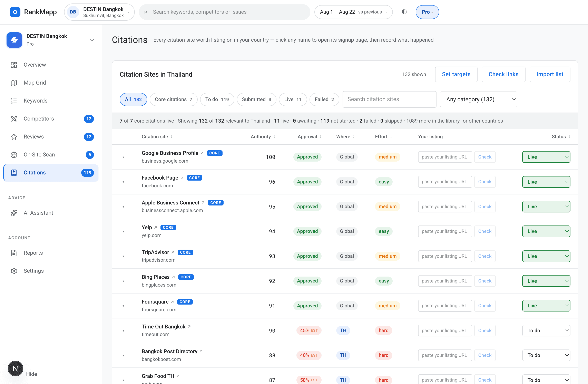
Task: Expand the sidebar DESTIN Bangkok workspace chevron
Action: (x=92, y=40)
